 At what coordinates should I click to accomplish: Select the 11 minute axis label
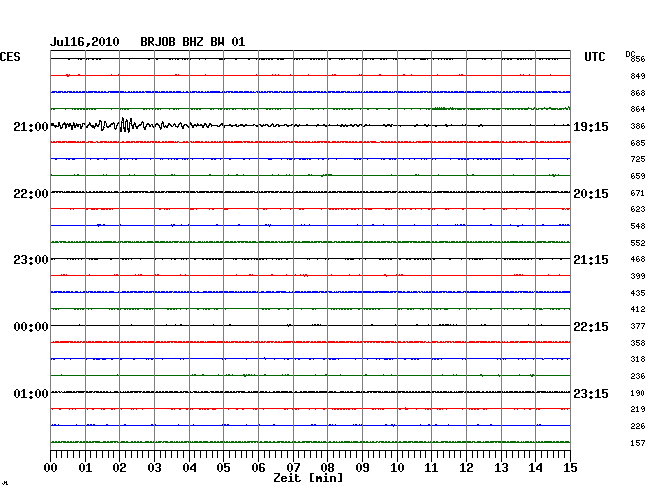click(x=431, y=467)
